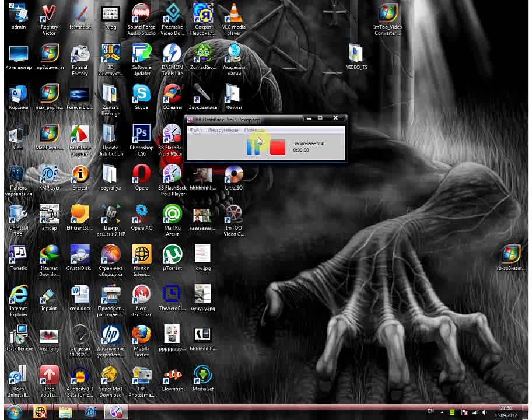Open the Корзина recycle bin
Image resolution: width=532 pixels, height=420 pixels.
click(18, 97)
